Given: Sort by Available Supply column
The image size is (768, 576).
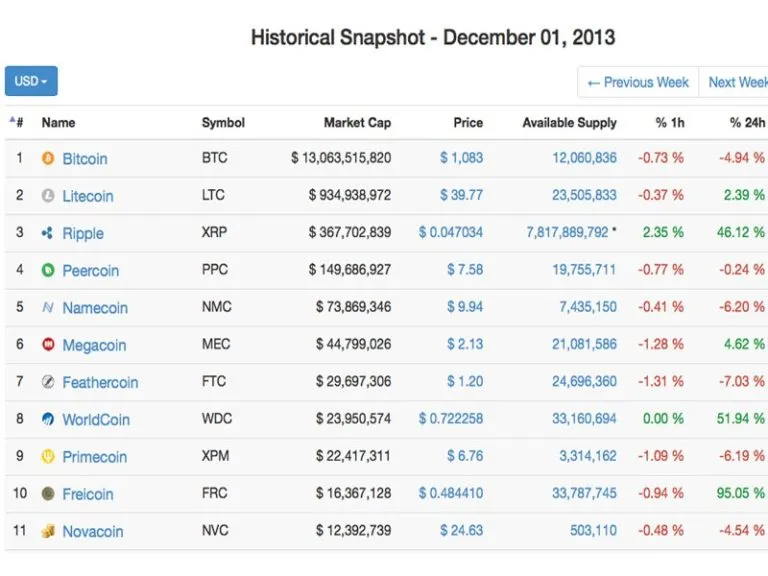Looking at the screenshot, I should click(569, 122).
